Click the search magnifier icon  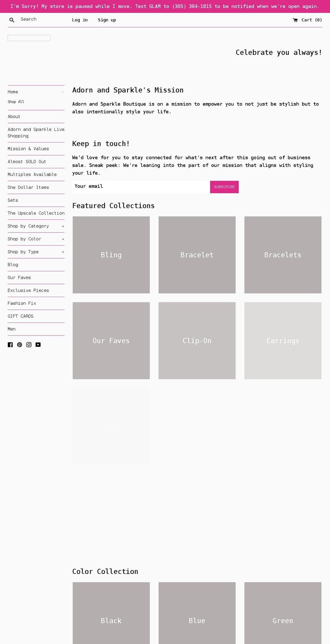[12, 20]
